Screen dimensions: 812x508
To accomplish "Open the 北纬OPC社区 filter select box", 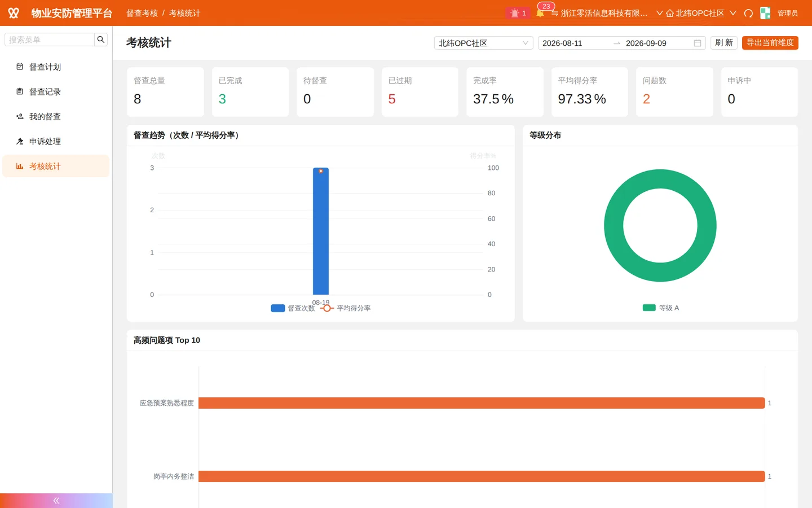I will point(483,43).
